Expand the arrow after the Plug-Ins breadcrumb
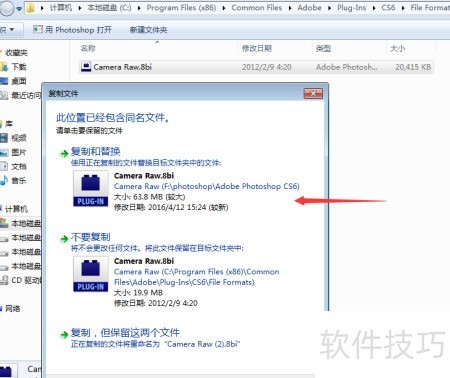 pos(374,8)
